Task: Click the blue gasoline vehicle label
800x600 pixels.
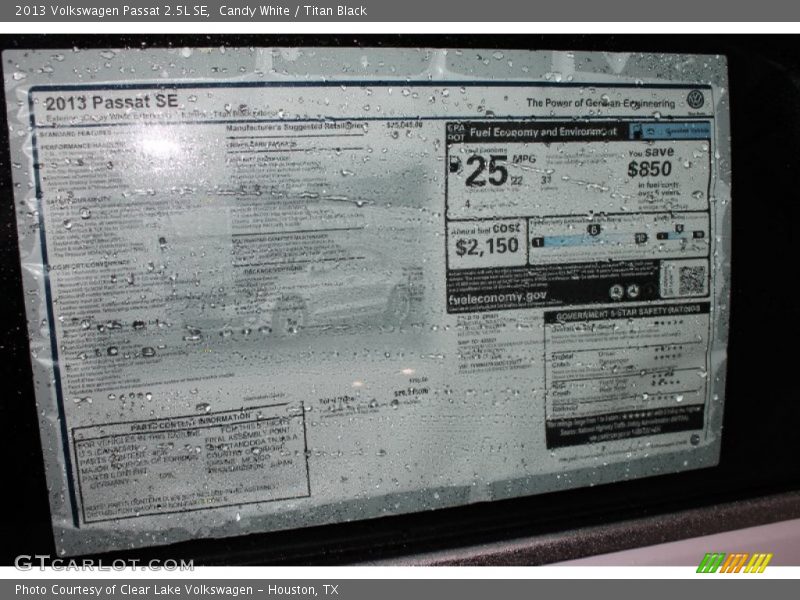Action: coord(670,131)
